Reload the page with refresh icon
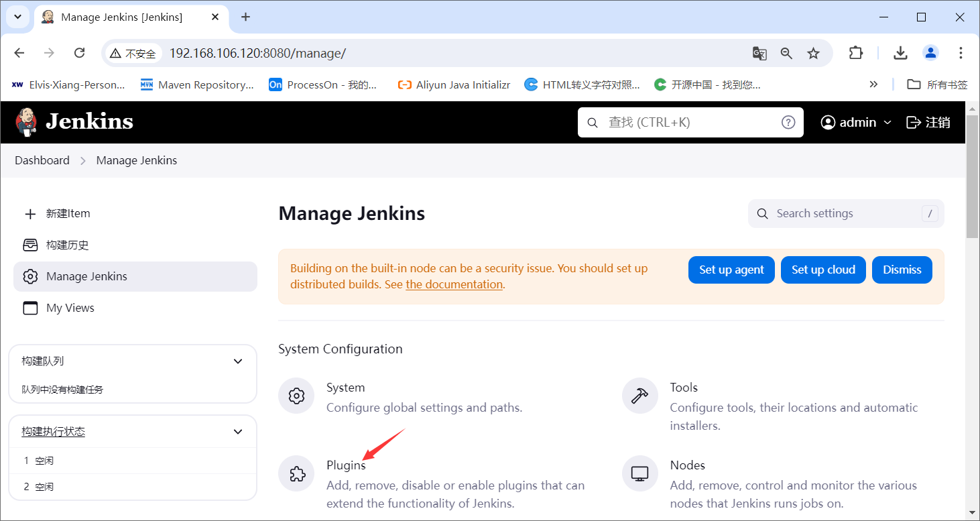This screenshot has height=521, width=980. (79, 53)
